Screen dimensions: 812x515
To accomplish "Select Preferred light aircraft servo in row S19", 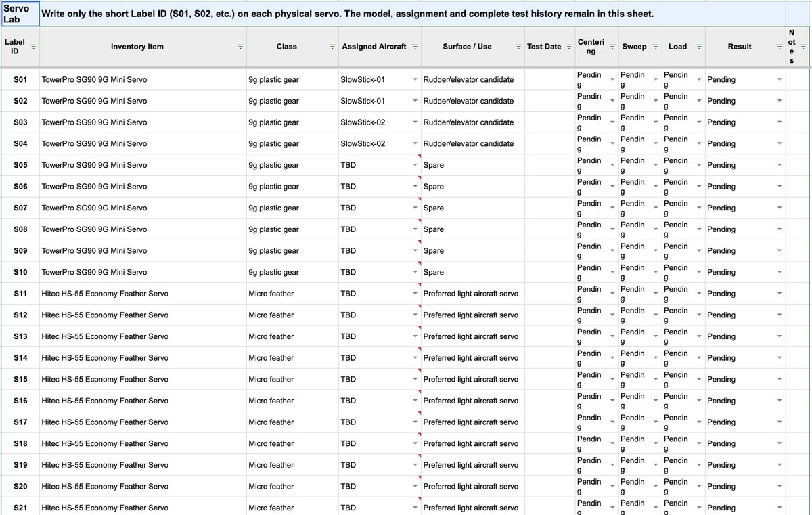I will pos(472,466).
